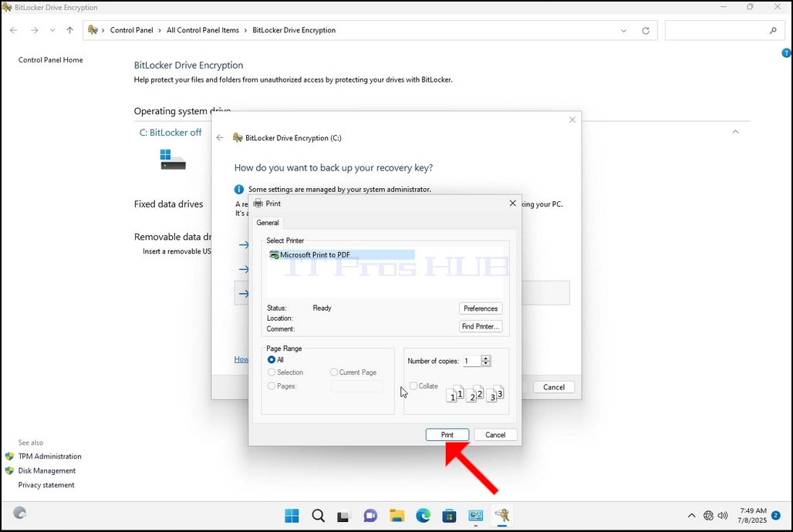Open weather widget on taskbar
Screen dimensions: 793x532
(19, 513)
